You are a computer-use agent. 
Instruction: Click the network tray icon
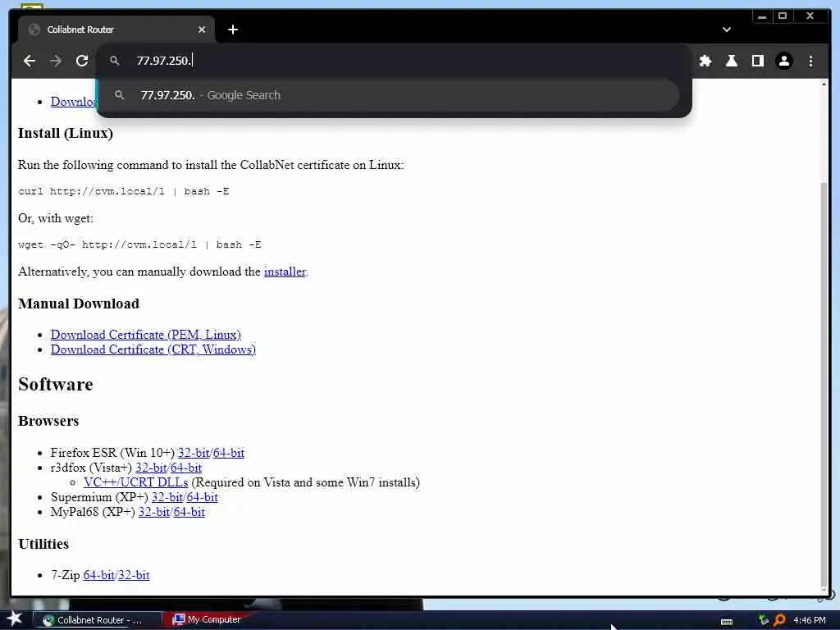pos(764,620)
